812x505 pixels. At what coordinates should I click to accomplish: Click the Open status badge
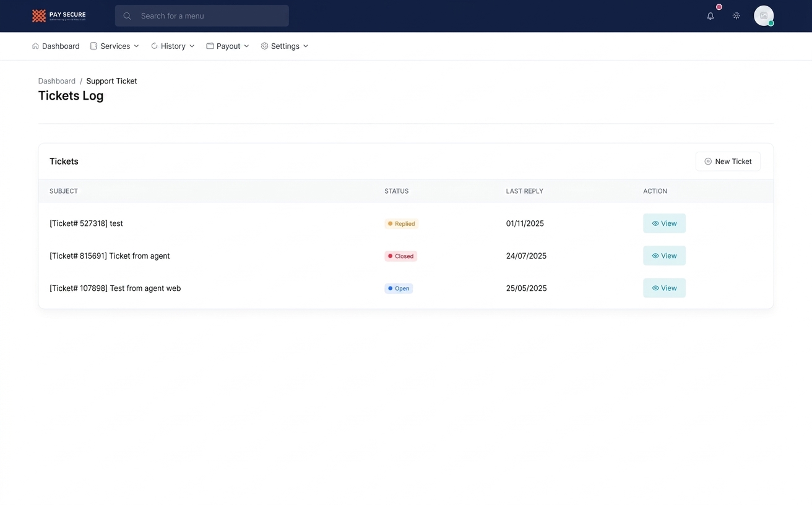(x=399, y=288)
